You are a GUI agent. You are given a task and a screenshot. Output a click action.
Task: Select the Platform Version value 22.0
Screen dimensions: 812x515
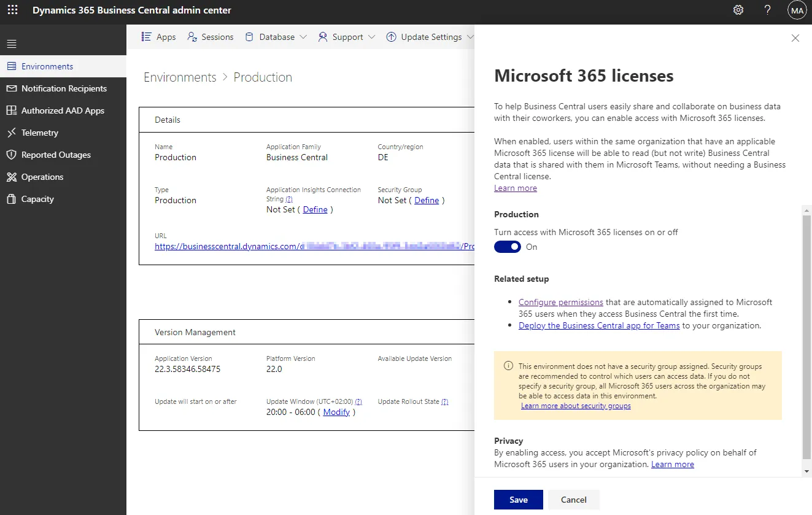[274, 369]
